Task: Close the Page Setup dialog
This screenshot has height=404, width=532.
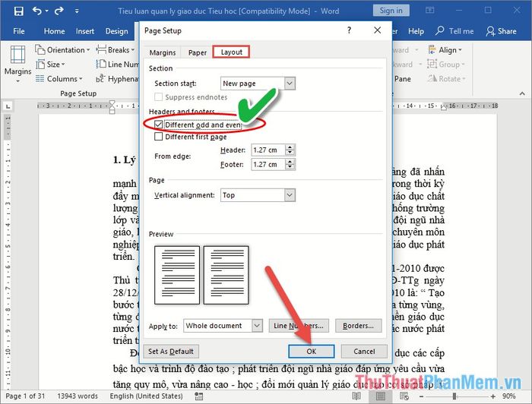Action: tap(377, 30)
